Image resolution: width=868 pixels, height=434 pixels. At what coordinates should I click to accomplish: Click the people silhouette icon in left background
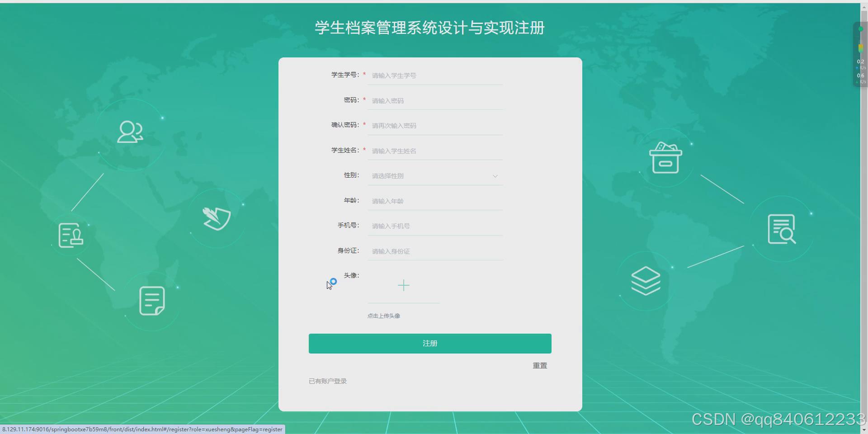(x=130, y=132)
